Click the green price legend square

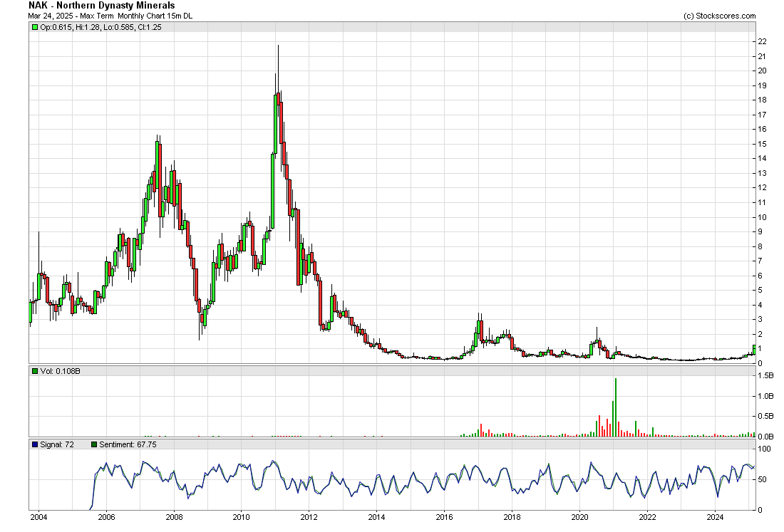tap(34, 28)
